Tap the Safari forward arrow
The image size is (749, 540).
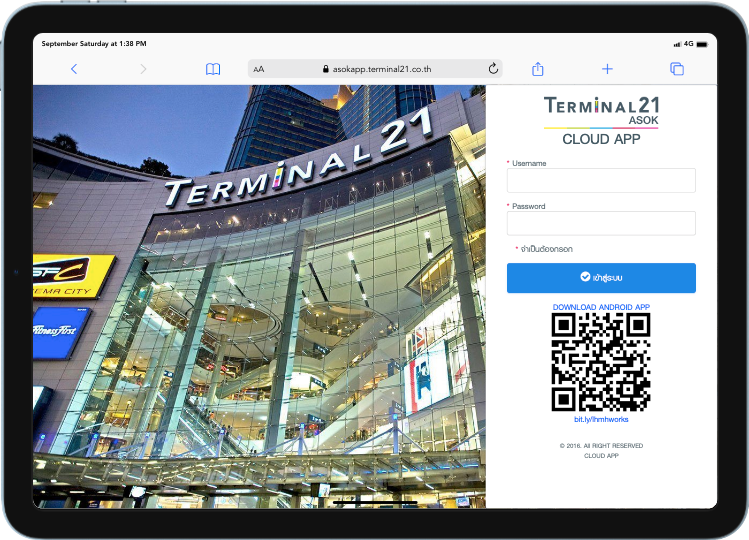pos(143,69)
